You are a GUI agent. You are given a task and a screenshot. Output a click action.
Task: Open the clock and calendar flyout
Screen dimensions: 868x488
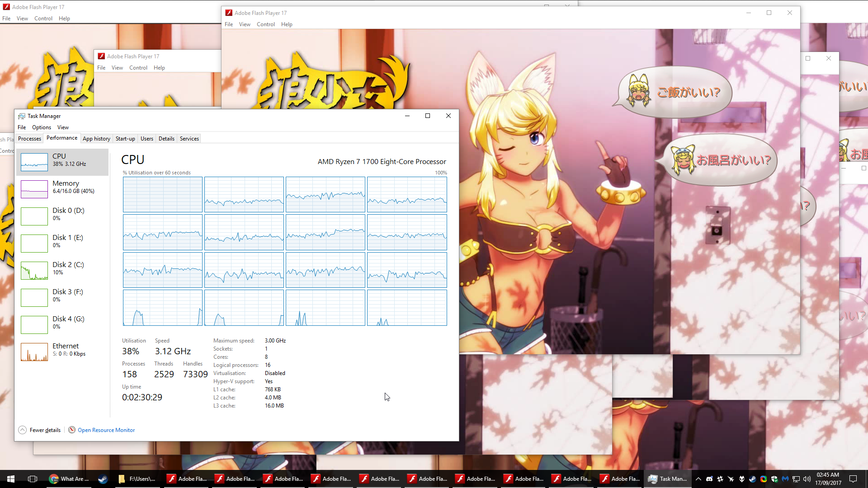pyautogui.click(x=828, y=479)
